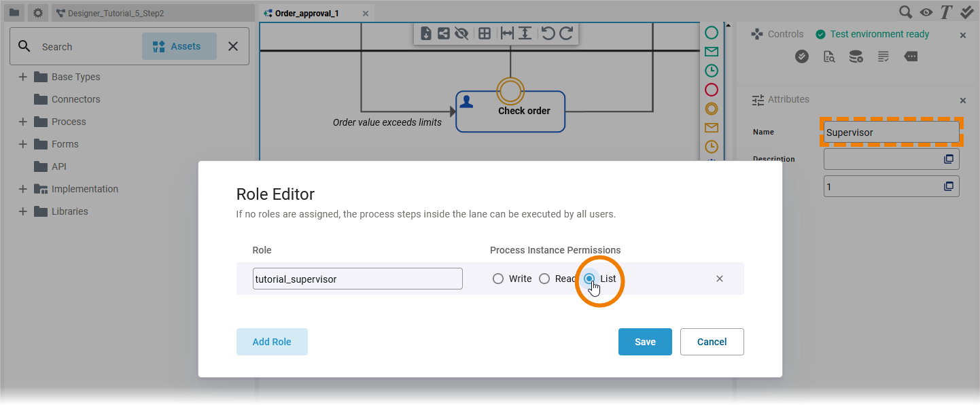Cancel the Role Editor dialog

712,342
